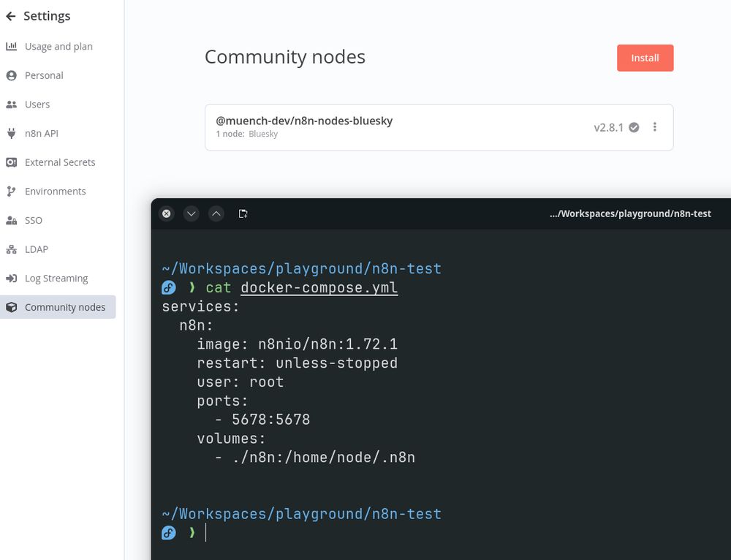The height and width of the screenshot is (560, 731).
Task: Open the n8n API settings page
Action: (58, 133)
